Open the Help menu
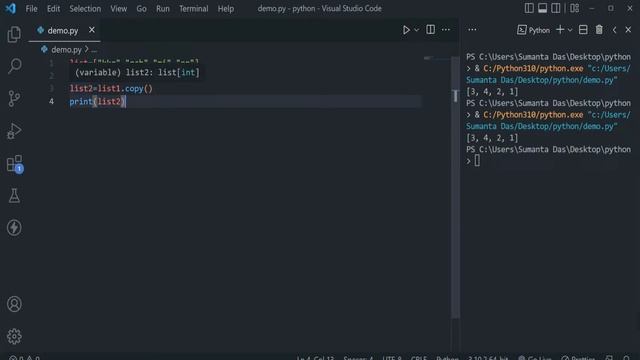Viewport: 640px width, 360px height. [226, 9]
